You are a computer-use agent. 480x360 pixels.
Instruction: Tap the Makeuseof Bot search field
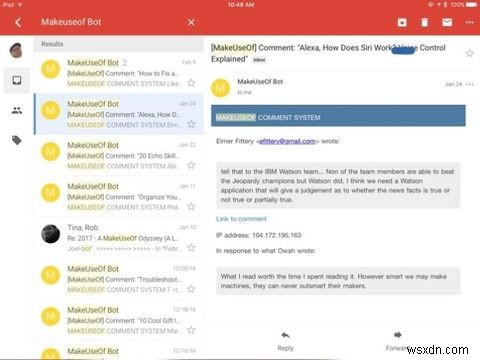[110, 22]
